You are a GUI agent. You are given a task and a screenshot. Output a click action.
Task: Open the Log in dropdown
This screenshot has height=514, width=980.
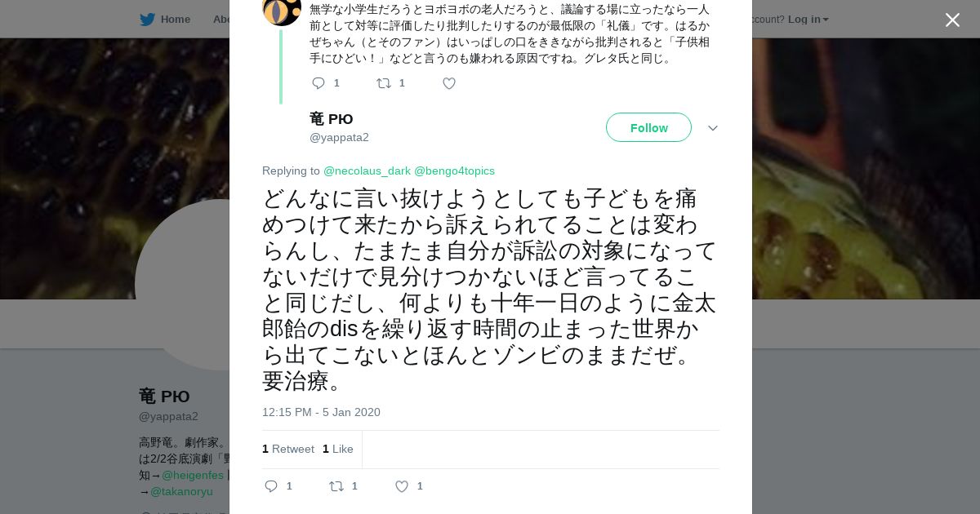click(808, 19)
